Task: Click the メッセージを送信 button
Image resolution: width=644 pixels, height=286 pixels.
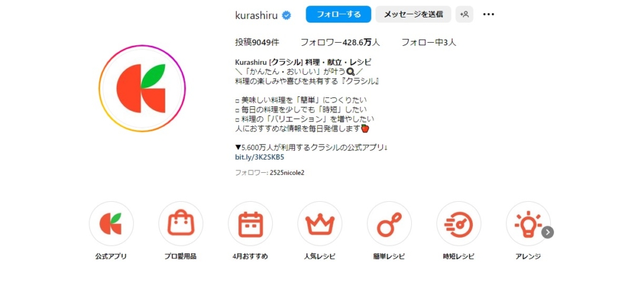Action: (413, 14)
